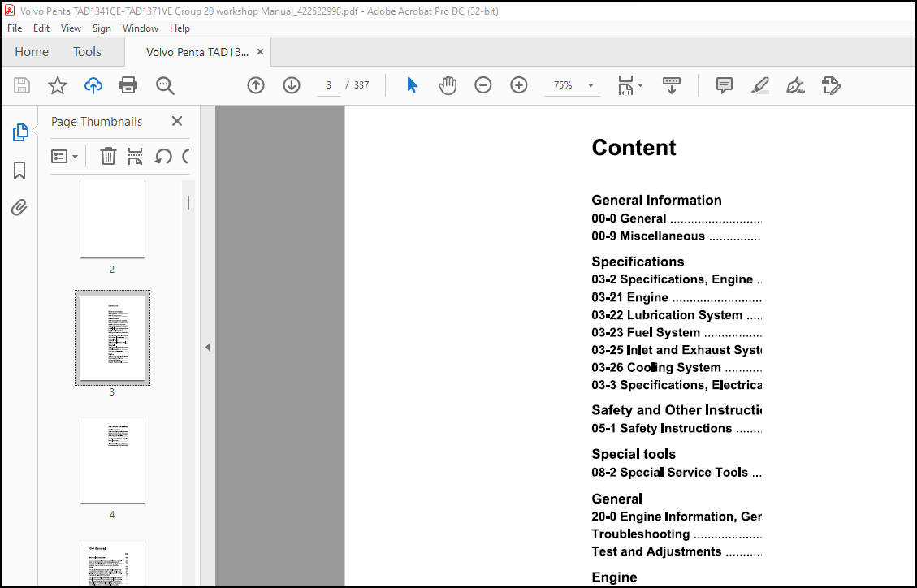917x588 pixels.
Task: Go to previous page arrow
Action: point(256,85)
